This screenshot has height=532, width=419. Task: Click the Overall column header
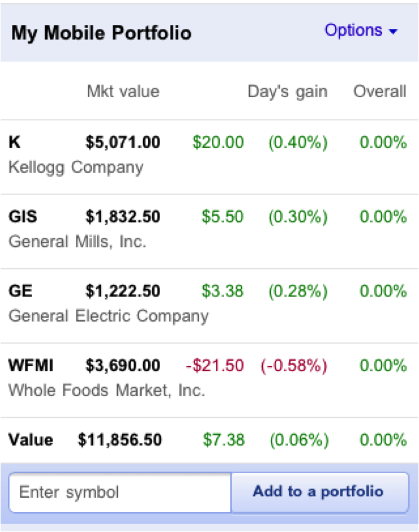click(380, 92)
